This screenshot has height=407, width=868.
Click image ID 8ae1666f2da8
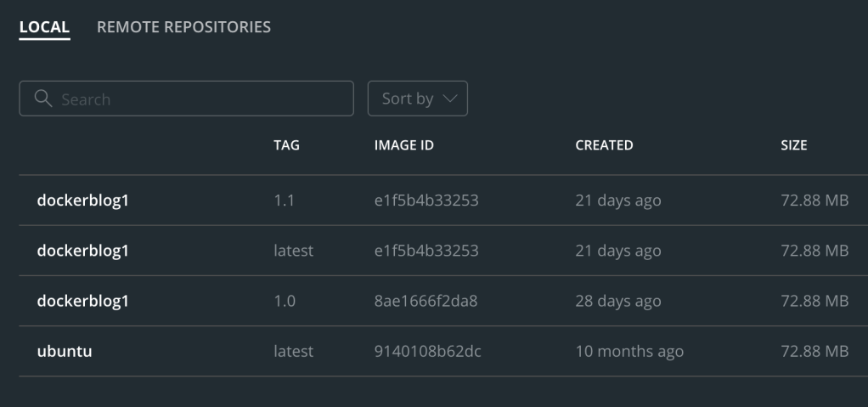pos(426,301)
